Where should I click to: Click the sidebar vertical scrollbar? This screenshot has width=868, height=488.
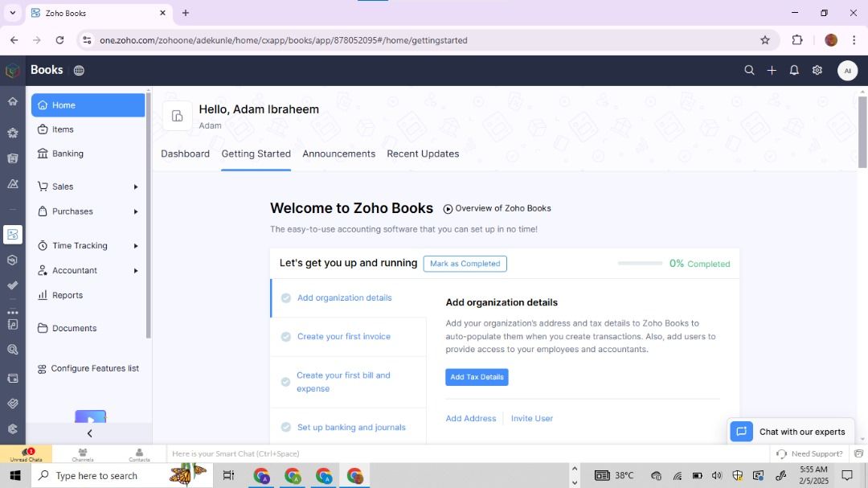coord(149,215)
